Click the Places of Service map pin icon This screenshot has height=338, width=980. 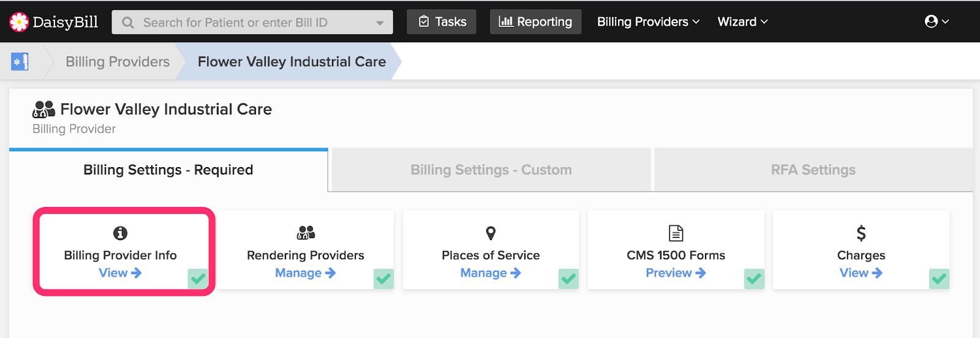(491, 233)
